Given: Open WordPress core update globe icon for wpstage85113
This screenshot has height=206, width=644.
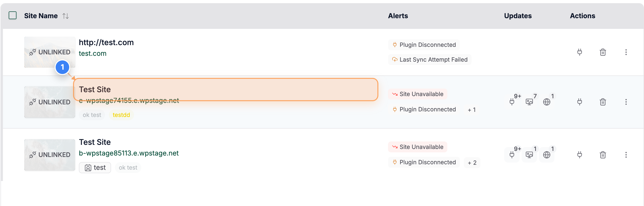Looking at the screenshot, I should (547, 155).
